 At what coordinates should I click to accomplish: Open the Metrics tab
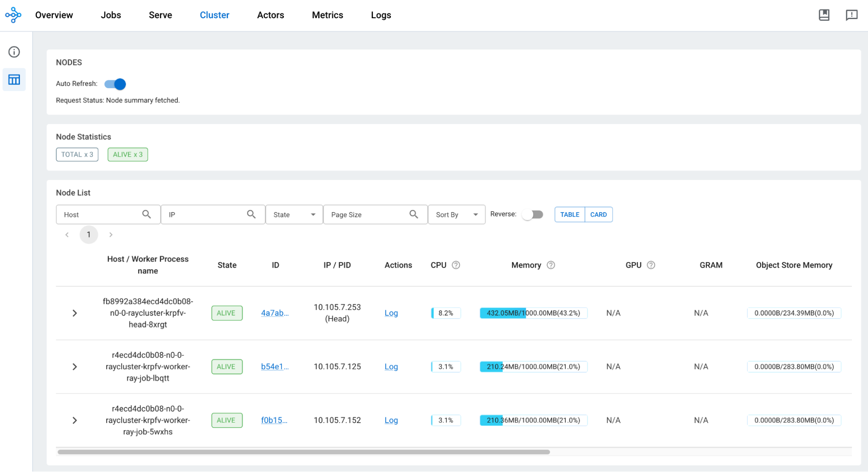click(x=327, y=15)
